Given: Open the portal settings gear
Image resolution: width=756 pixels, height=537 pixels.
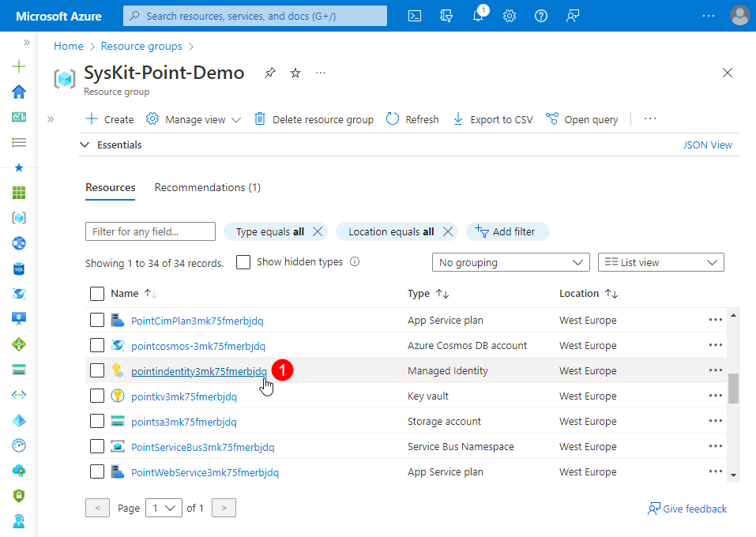Looking at the screenshot, I should [x=510, y=15].
